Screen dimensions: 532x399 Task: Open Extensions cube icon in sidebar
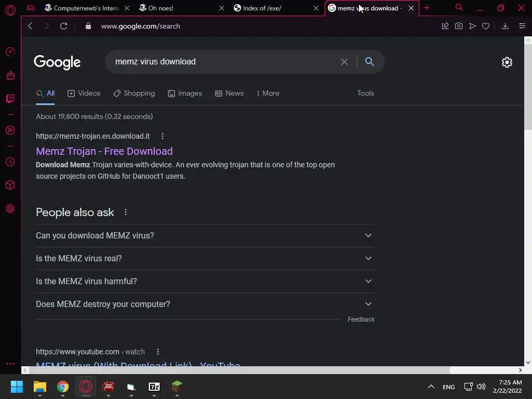pyautogui.click(x=10, y=185)
